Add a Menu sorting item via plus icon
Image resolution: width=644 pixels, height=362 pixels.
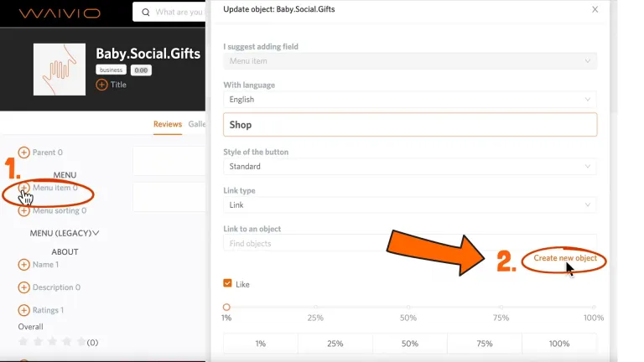click(x=23, y=210)
